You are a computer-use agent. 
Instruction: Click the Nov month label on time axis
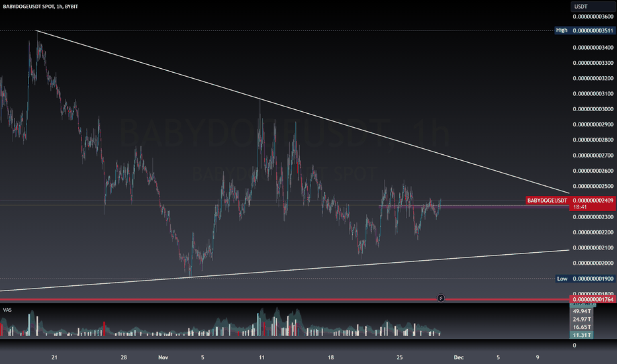(164, 357)
